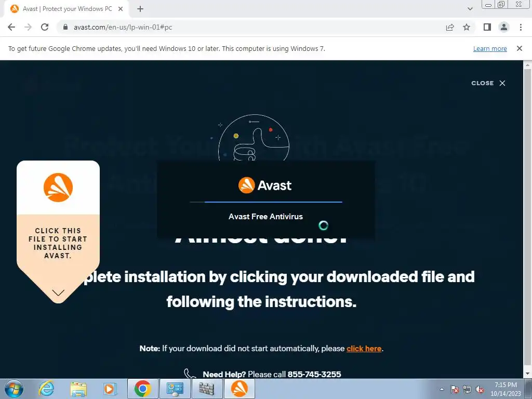532x399 pixels.
Task: Open the clock showing 7:15 PM
Action: coord(506,389)
